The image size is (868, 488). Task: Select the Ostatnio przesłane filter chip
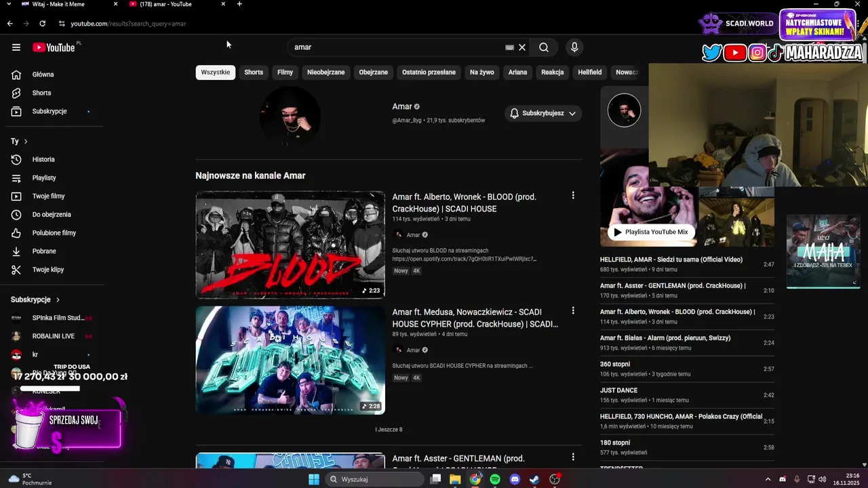(429, 72)
